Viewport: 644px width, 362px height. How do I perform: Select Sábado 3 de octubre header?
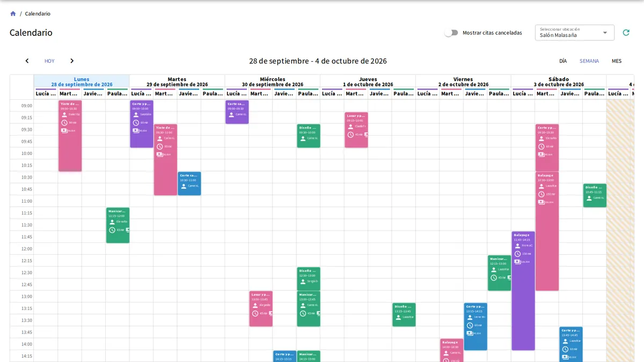point(559,82)
